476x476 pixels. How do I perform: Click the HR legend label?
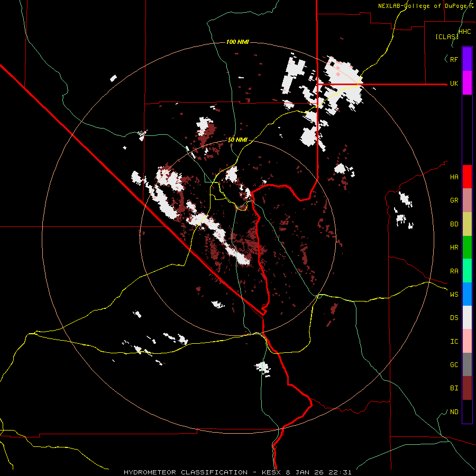[454, 248]
